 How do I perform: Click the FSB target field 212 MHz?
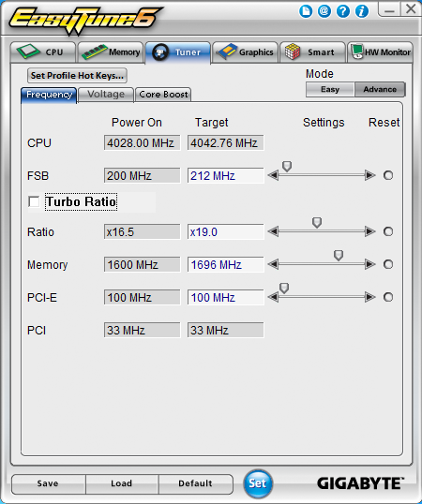(225, 175)
